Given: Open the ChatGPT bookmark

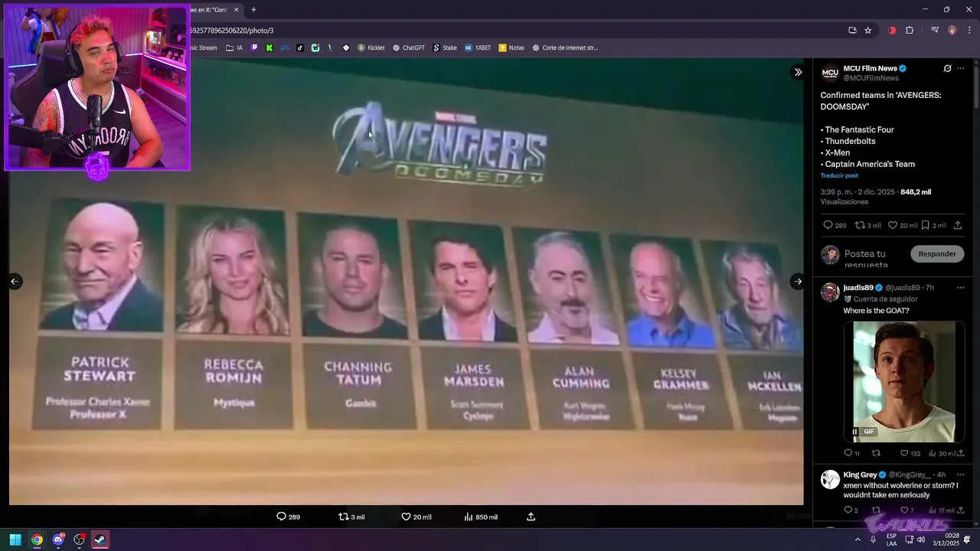Looking at the screenshot, I should (x=409, y=47).
